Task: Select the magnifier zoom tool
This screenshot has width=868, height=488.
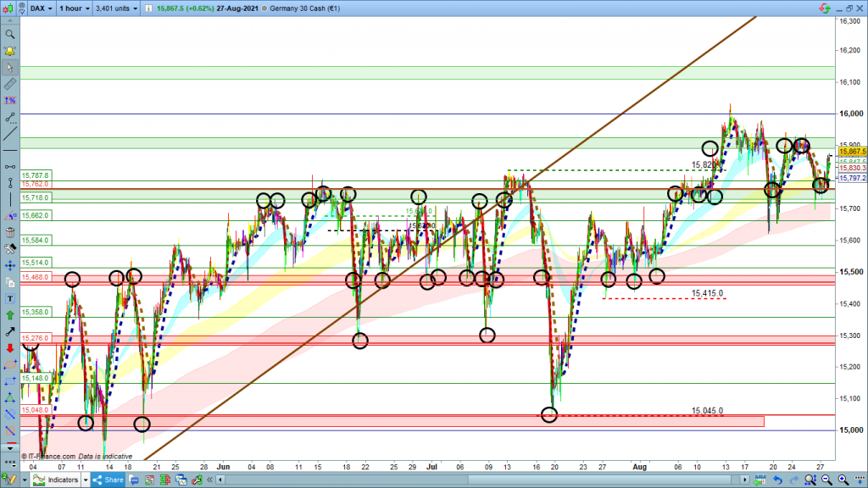Action: tap(9, 35)
